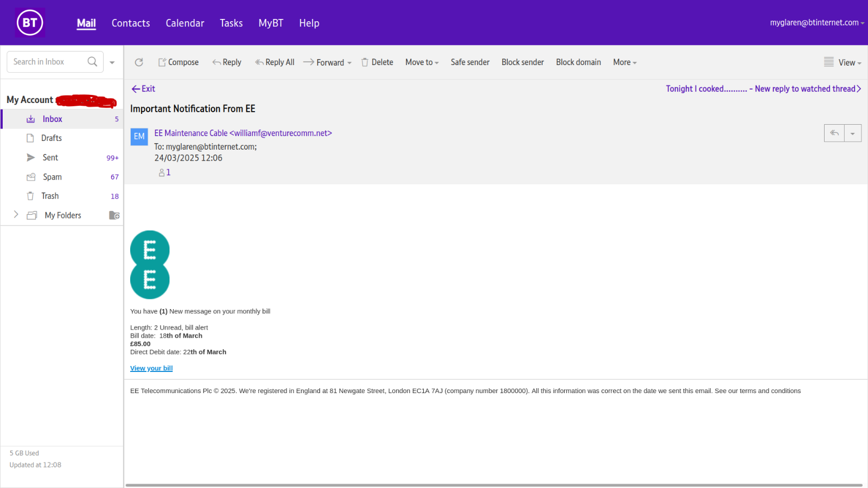Click the Inbox tray icon
The image size is (868, 488).
pos(31,119)
